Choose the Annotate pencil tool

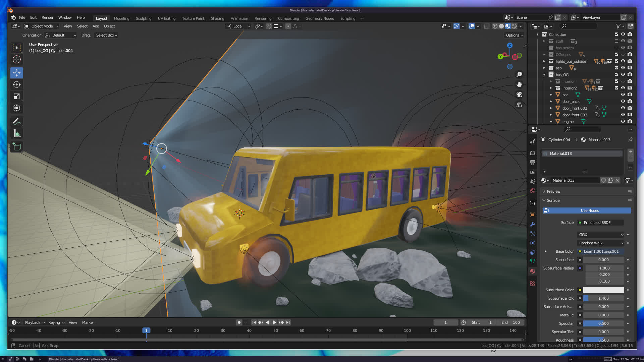coord(17,121)
